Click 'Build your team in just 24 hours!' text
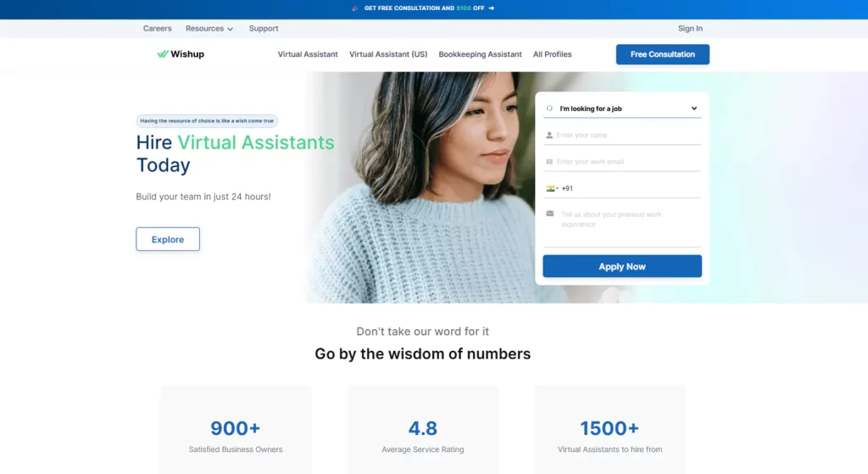868x474 pixels. click(x=203, y=197)
